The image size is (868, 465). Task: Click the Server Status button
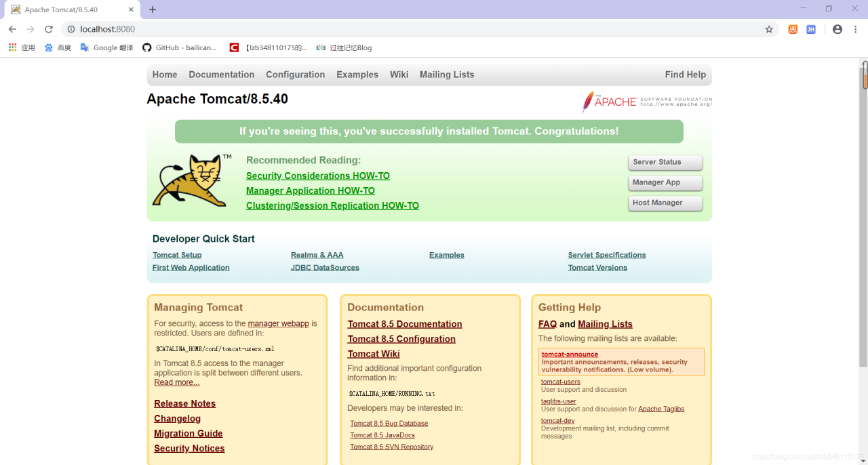click(665, 163)
